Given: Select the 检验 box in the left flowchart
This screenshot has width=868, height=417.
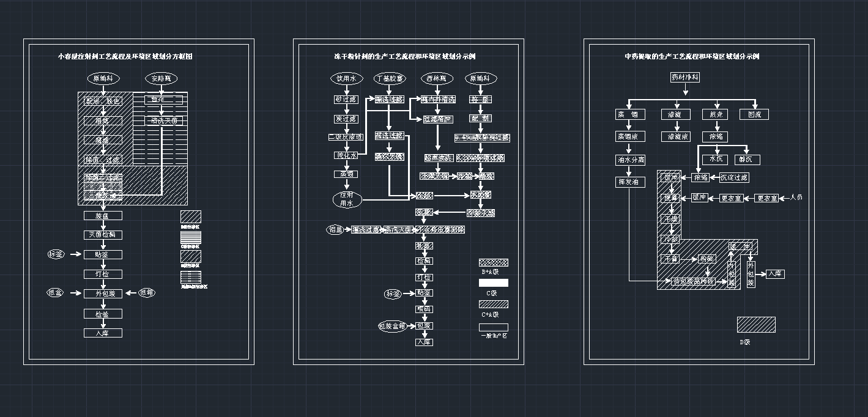Looking at the screenshot, I should (x=102, y=312).
